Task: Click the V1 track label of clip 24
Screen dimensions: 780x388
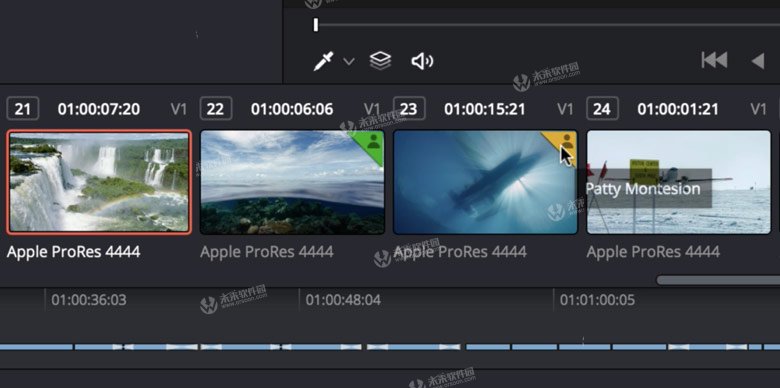Action: tap(759, 109)
